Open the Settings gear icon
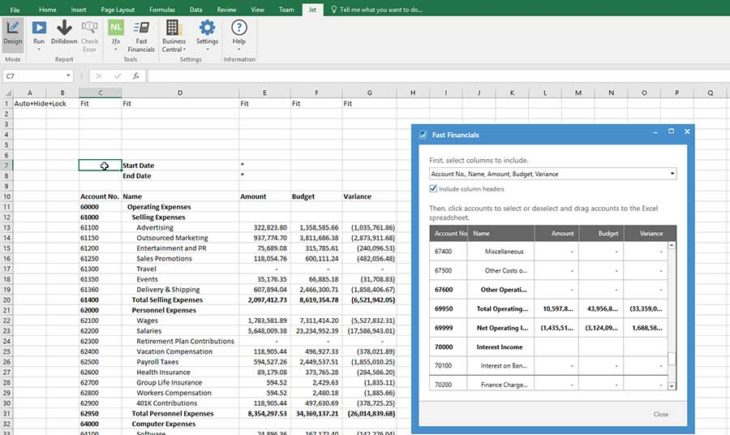 207,27
